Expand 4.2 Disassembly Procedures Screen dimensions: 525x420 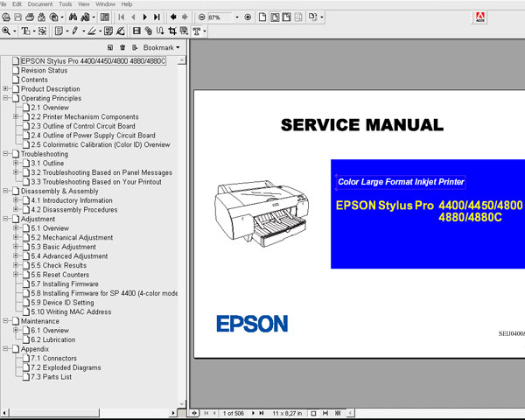coord(16,209)
